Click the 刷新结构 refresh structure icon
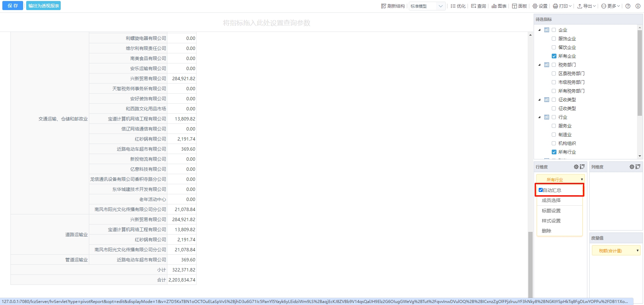The image size is (644, 305). [x=383, y=6]
